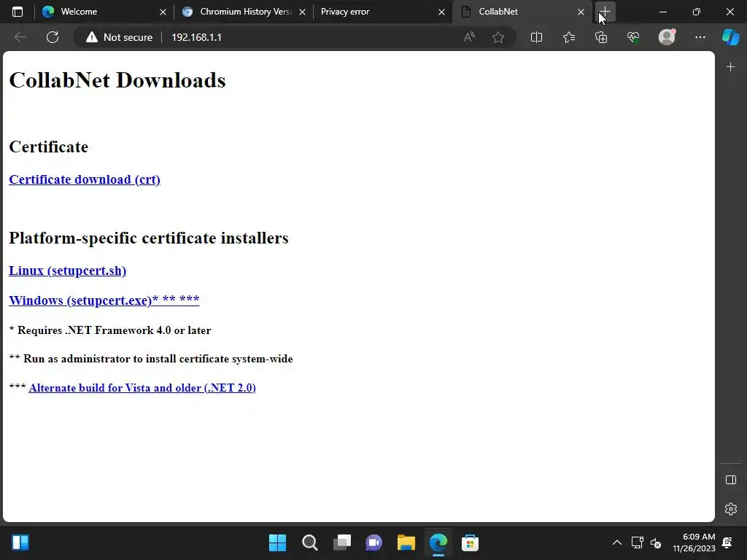This screenshot has height=560, width=747.
Task: Open a new tab with plus button
Action: tap(605, 12)
